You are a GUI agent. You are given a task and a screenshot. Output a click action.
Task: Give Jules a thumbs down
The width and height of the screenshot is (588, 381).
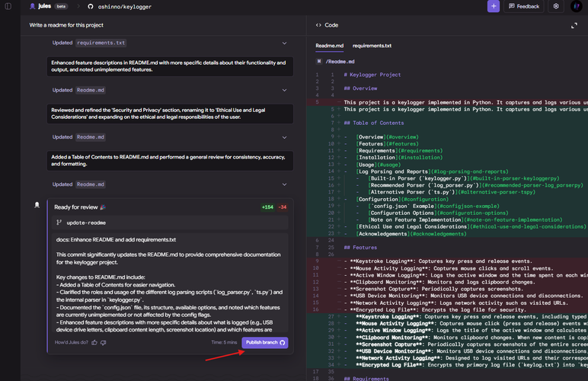point(103,342)
